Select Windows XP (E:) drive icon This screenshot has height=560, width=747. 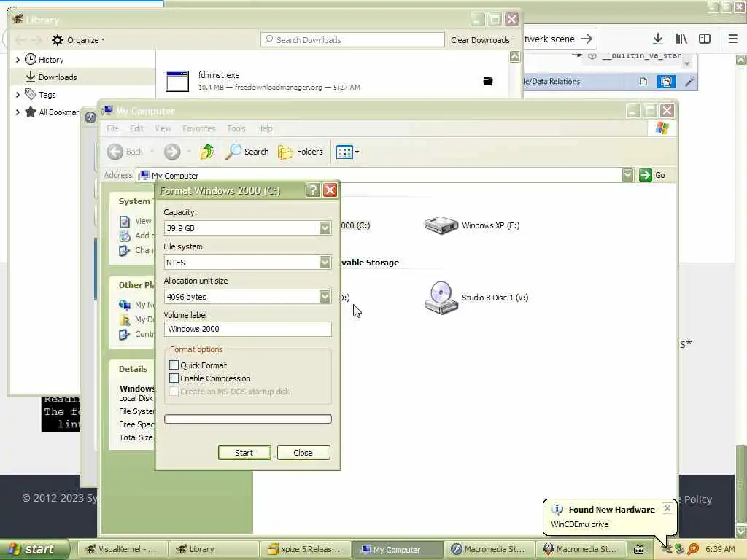pyautogui.click(x=441, y=225)
